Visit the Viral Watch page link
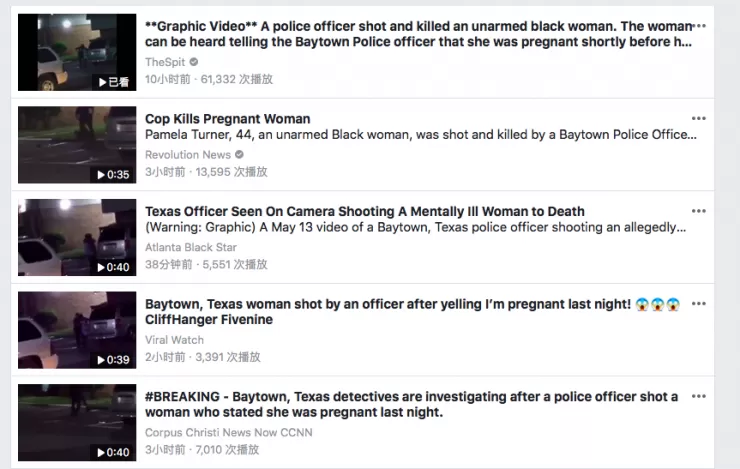 [x=174, y=340]
